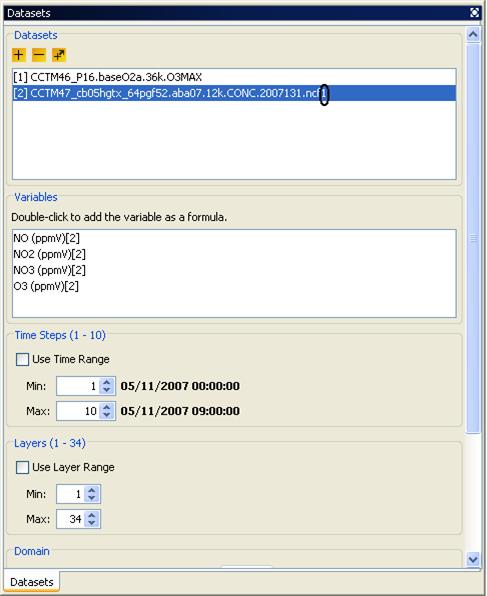Select dataset CCTM47_cb05hgtx CONC.2007131.ncf
This screenshot has height=596, width=487.
pyautogui.click(x=234, y=93)
